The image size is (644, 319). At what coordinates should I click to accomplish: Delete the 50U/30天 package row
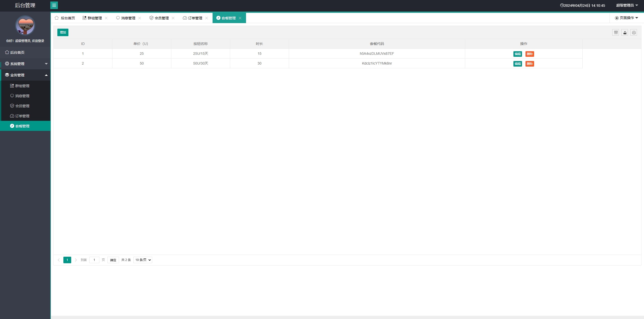530,64
